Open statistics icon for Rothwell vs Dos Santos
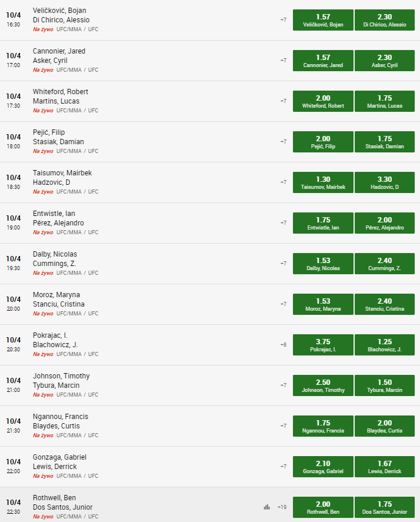420x522 pixels. pos(266,507)
